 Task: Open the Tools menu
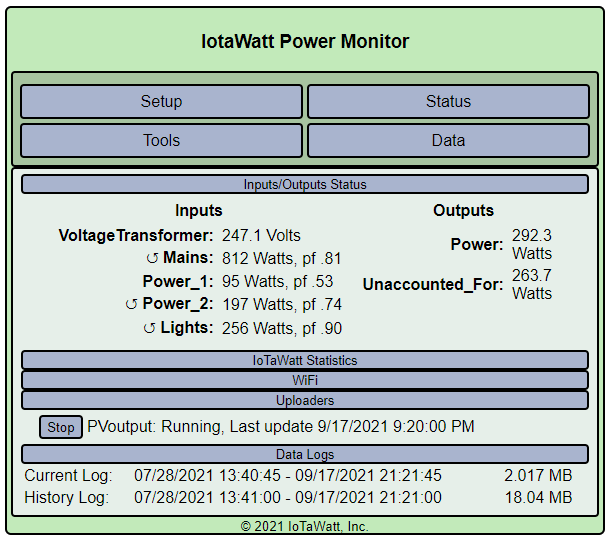pyautogui.click(x=161, y=140)
